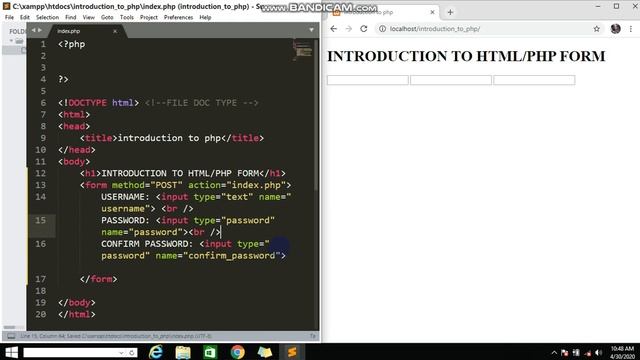Show hidden system tray icons
Image resolution: width=640 pixels, height=360 pixels.
click(554, 353)
